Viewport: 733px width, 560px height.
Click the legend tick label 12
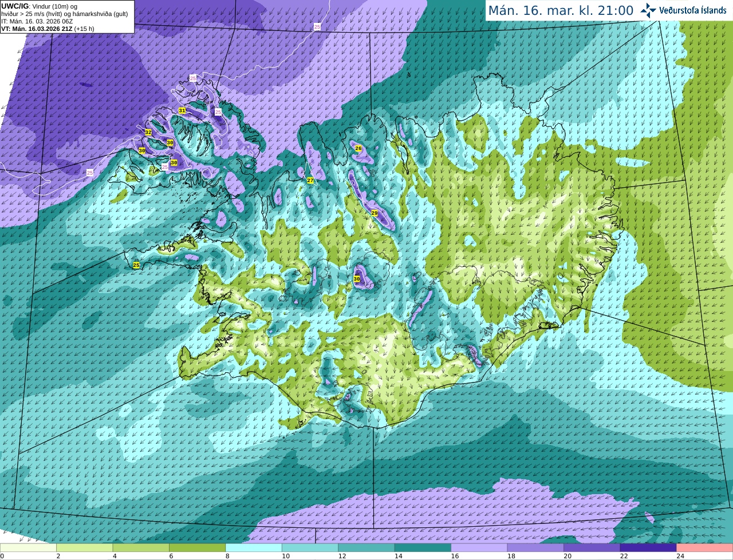click(342, 556)
